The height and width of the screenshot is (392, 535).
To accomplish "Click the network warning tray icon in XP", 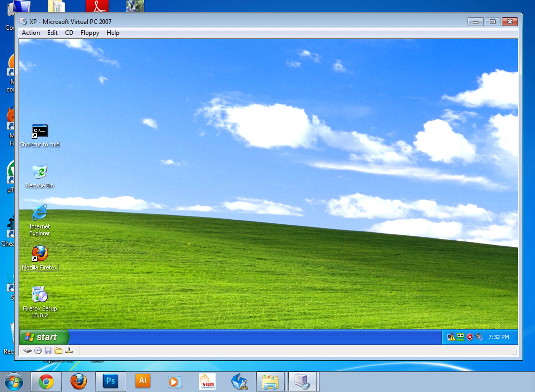I will tap(451, 337).
